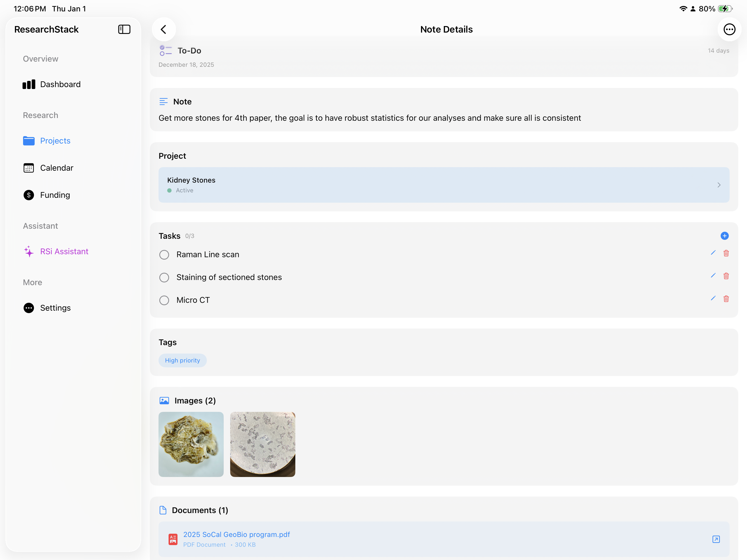Image resolution: width=747 pixels, height=560 pixels.
Task: Check off the Raman Line scan task
Action: (164, 254)
